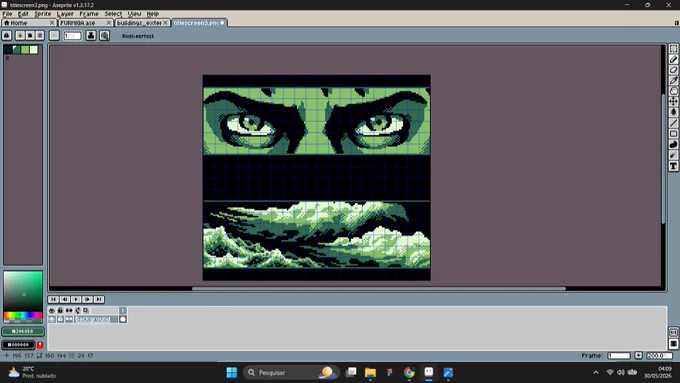680x383 pixels.
Task: Select the Pencil tool
Action: pyautogui.click(x=673, y=59)
